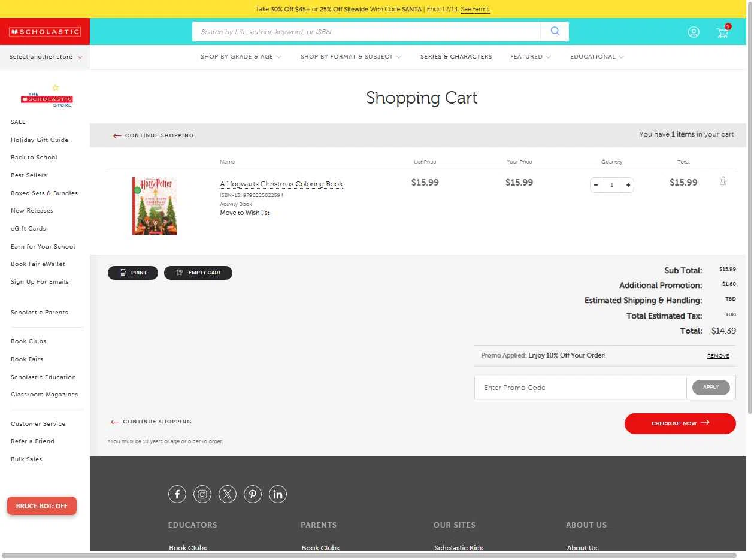The height and width of the screenshot is (560, 754).
Task: Open Refer a Friend sidebar link
Action: pos(32,441)
